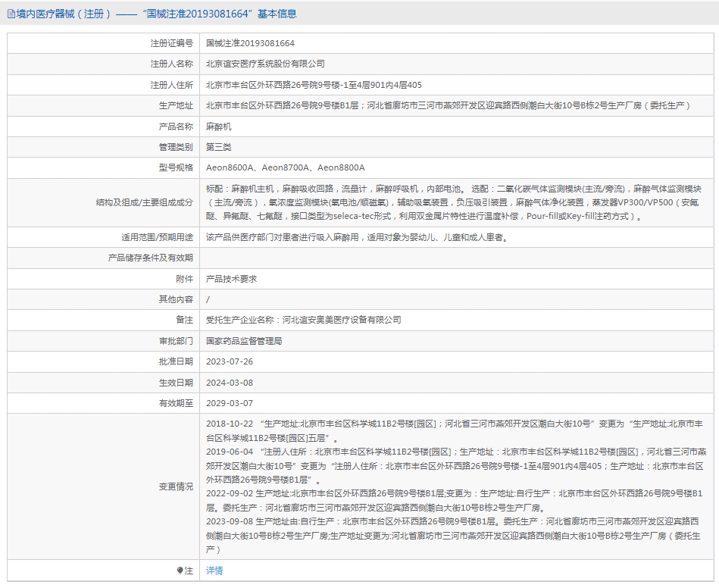Image resolution: width=719 pixels, height=588 pixels.
Task: Select the 注册人住所 address value
Action: [x=314, y=85]
